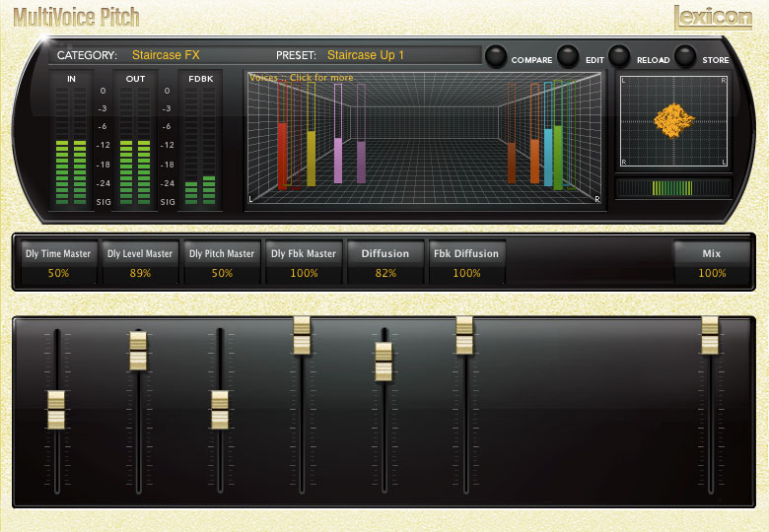Click the stereo field vectorscope display

click(x=673, y=121)
